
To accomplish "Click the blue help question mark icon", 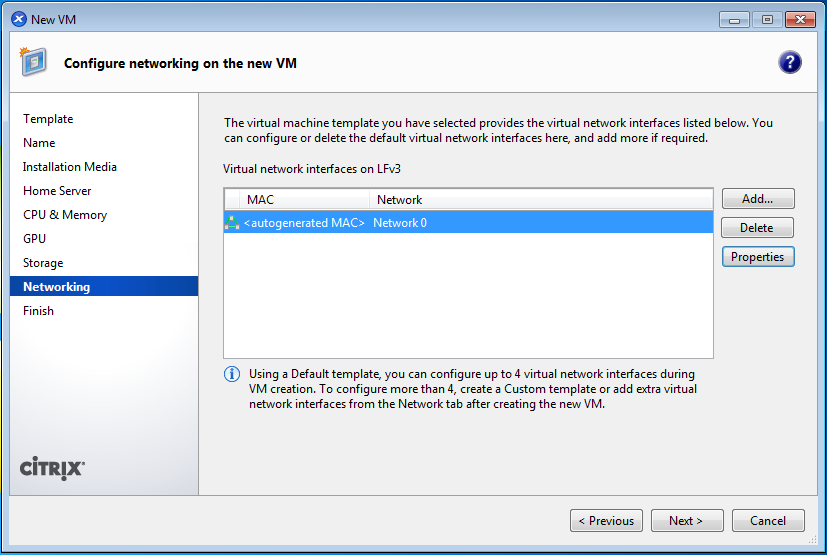I will 790,62.
